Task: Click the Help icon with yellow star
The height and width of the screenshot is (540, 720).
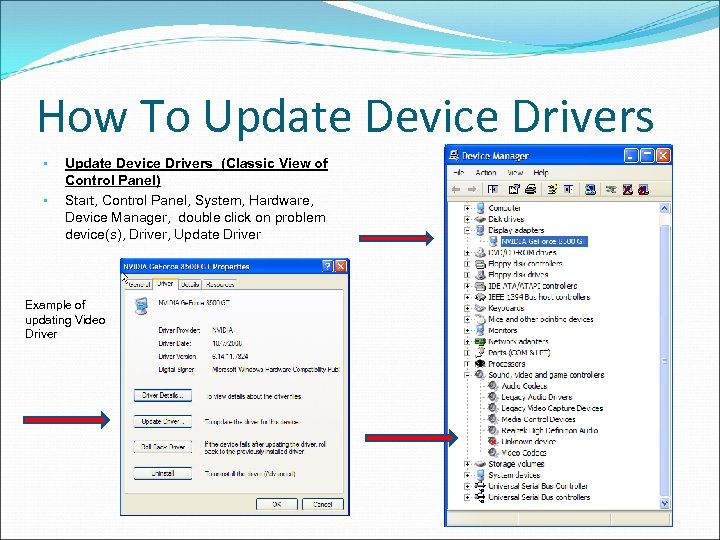Action: (x=552, y=189)
